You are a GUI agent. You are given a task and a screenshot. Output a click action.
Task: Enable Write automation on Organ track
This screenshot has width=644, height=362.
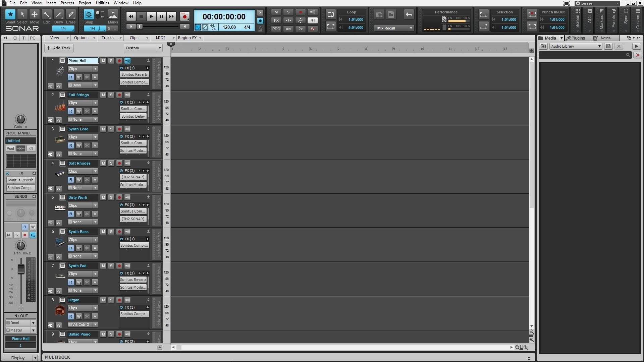click(79, 316)
